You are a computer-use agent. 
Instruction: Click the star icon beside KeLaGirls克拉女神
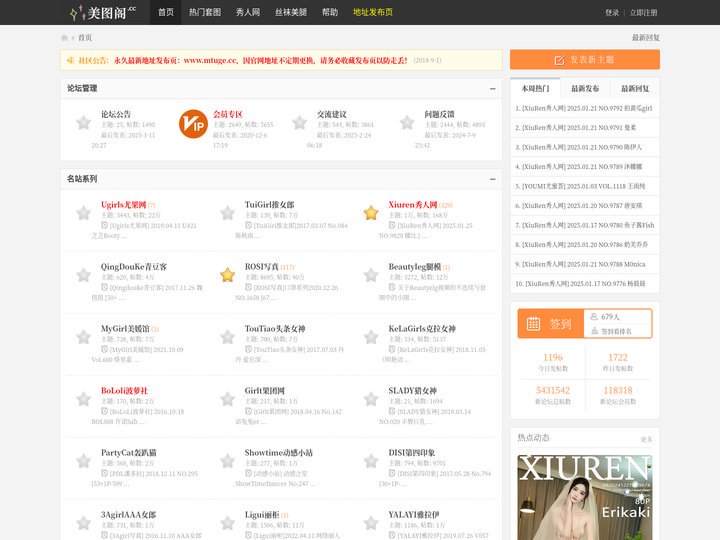[371, 337]
